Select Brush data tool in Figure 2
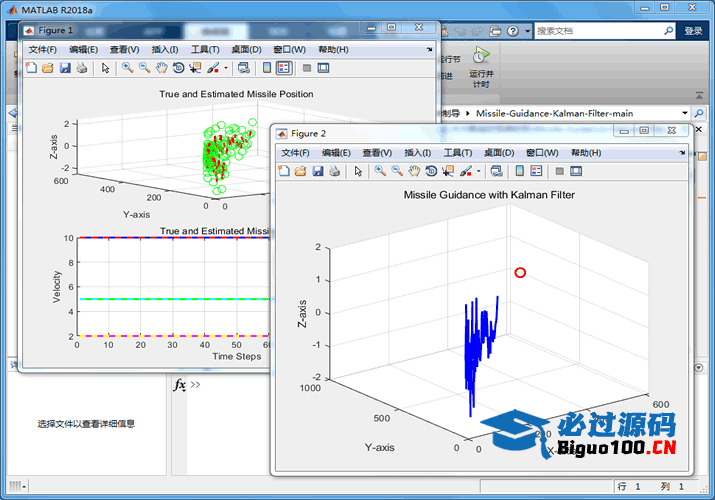 (x=466, y=171)
